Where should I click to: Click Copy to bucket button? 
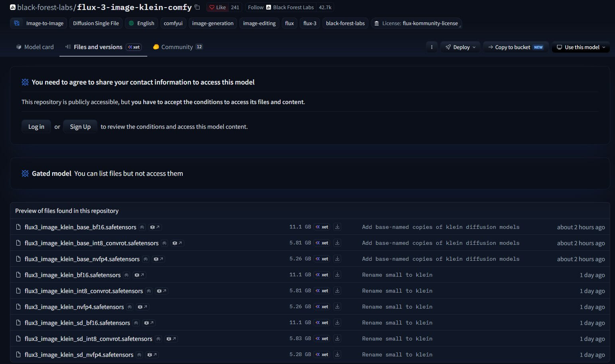pos(516,47)
